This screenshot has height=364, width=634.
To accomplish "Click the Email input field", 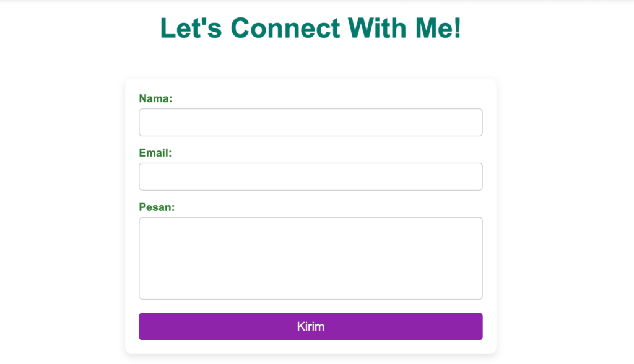I will point(310,176).
